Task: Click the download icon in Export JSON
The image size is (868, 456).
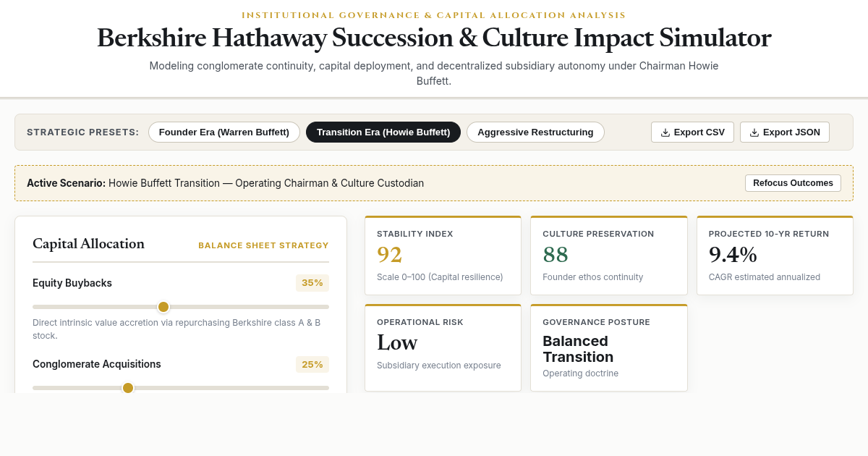Action: 754,132
